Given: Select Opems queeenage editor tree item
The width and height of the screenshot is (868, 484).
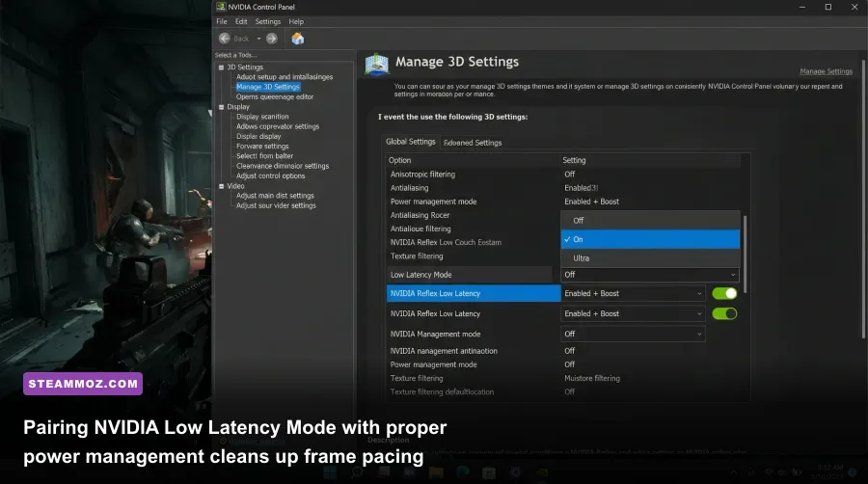Looking at the screenshot, I should [275, 96].
